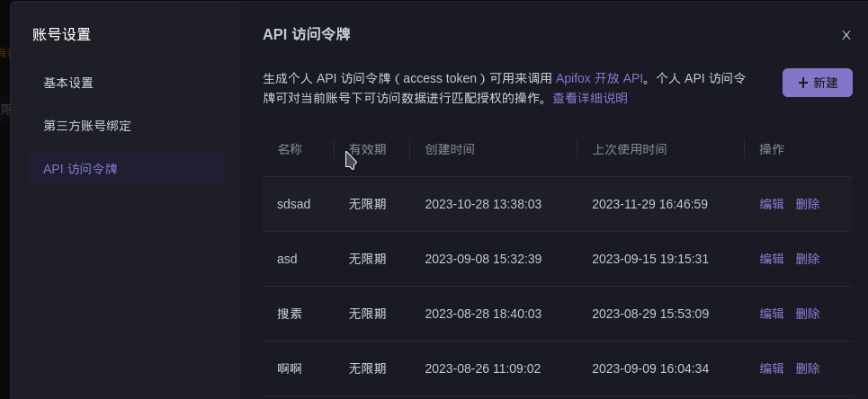Edit the asd token
This screenshot has width=868, height=399.
[x=772, y=259]
